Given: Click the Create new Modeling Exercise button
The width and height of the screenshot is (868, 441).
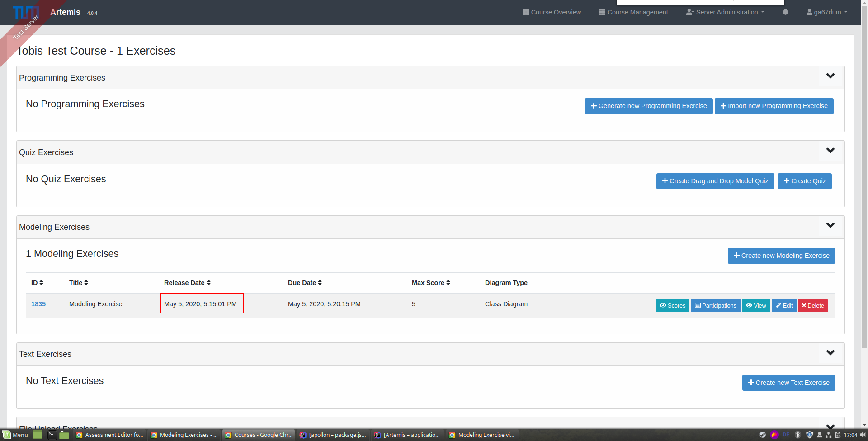Looking at the screenshot, I should tap(781, 256).
